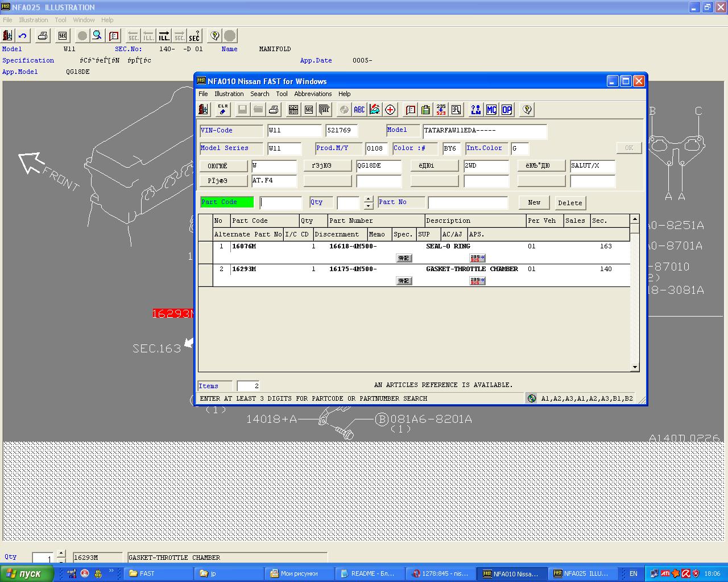Click the exit door icon in Illustration window
The image size is (728, 582).
coord(7,36)
